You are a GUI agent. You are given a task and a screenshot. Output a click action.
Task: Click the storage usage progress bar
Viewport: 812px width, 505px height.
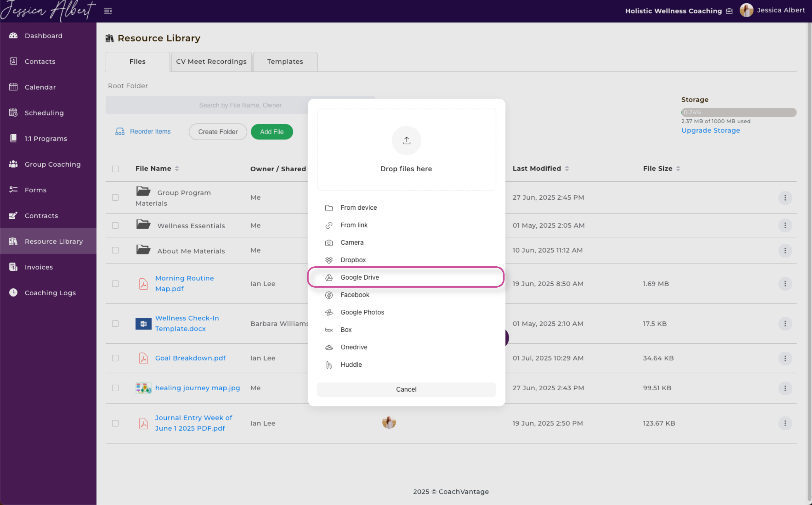click(x=739, y=112)
